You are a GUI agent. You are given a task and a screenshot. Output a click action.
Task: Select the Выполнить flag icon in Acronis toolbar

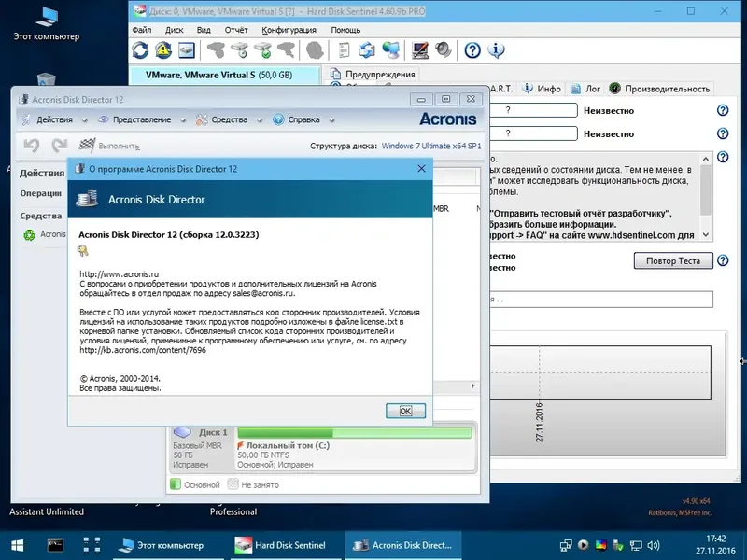87,143
